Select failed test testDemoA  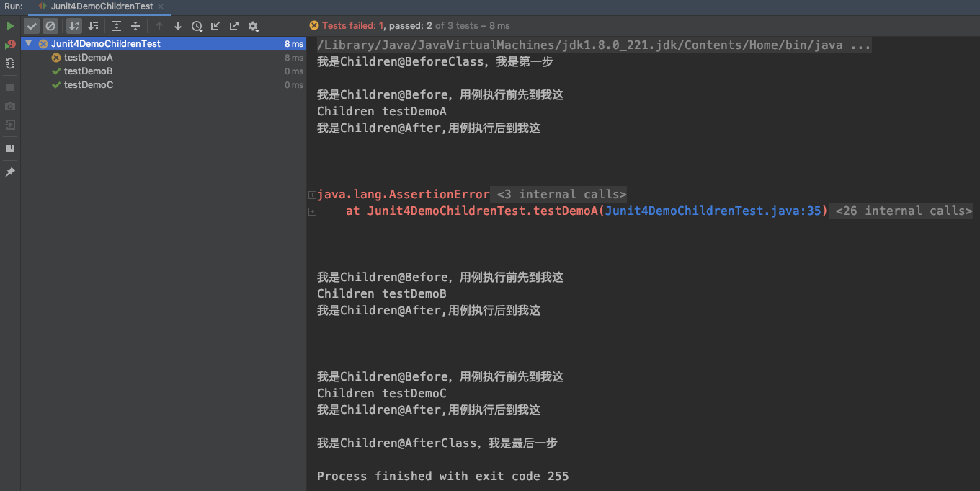pos(89,58)
